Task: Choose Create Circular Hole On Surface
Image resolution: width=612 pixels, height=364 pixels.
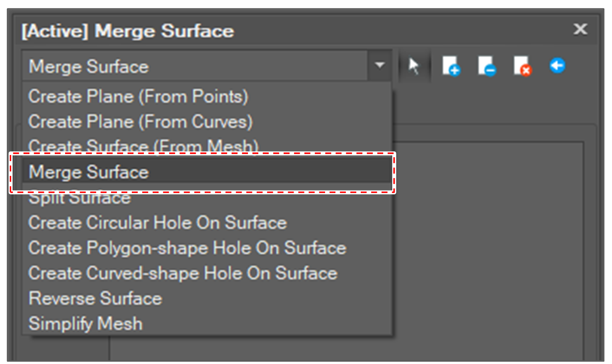Action: click(157, 223)
